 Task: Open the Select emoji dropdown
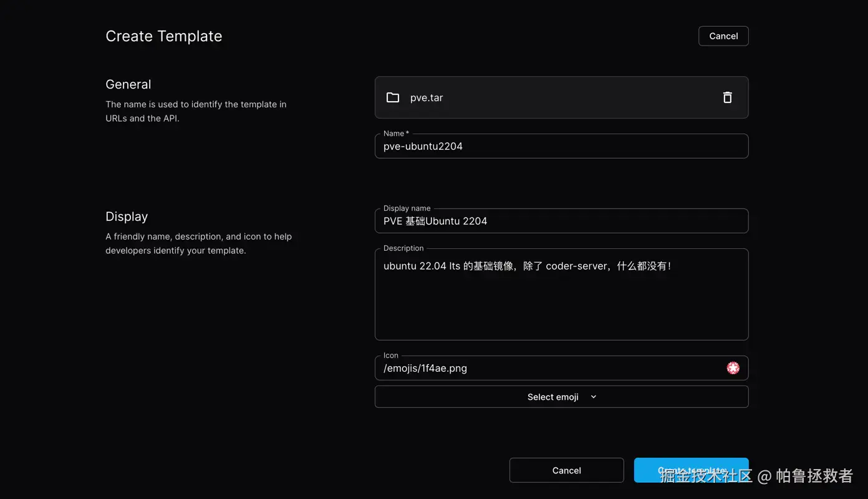[x=561, y=397]
